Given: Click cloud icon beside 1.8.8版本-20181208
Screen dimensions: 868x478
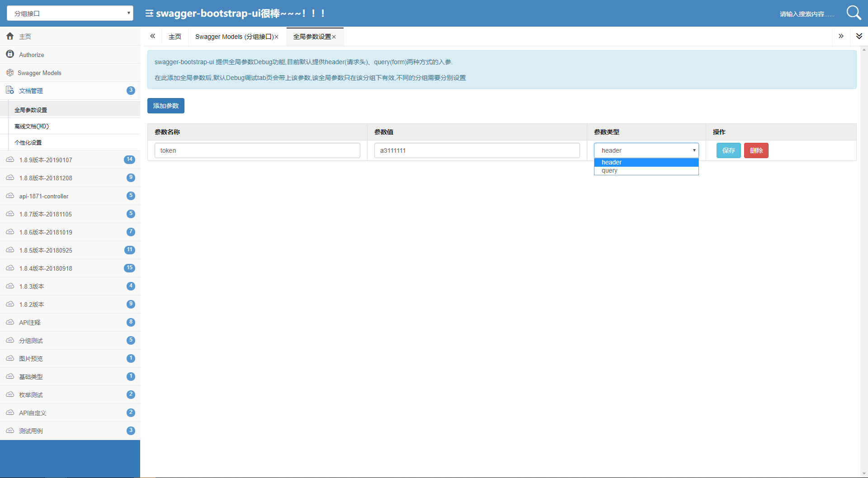Looking at the screenshot, I should point(10,178).
